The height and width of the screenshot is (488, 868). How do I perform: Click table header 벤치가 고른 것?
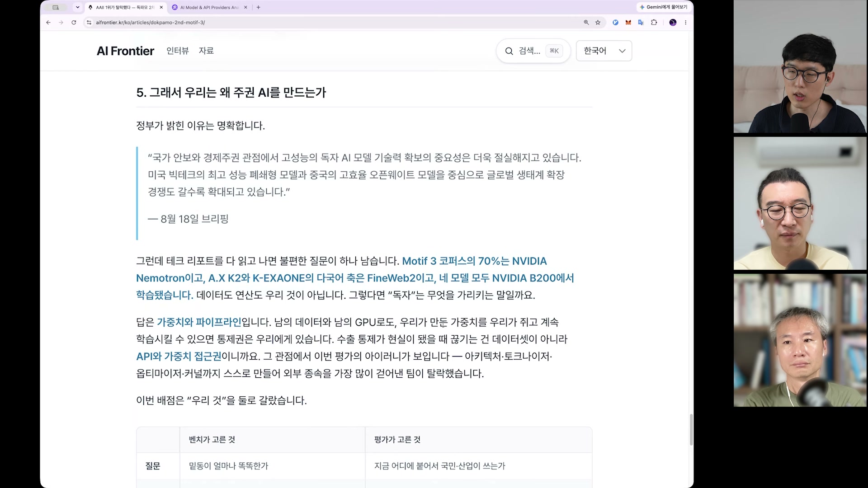[212, 440]
